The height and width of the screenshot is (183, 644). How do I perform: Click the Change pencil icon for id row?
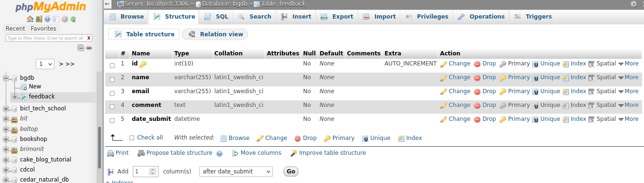444,64
